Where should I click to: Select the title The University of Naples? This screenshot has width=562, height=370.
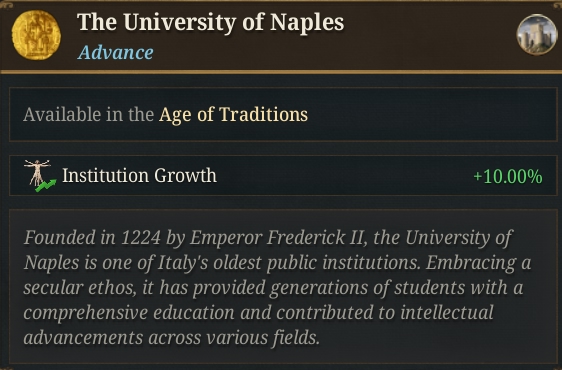click(210, 22)
